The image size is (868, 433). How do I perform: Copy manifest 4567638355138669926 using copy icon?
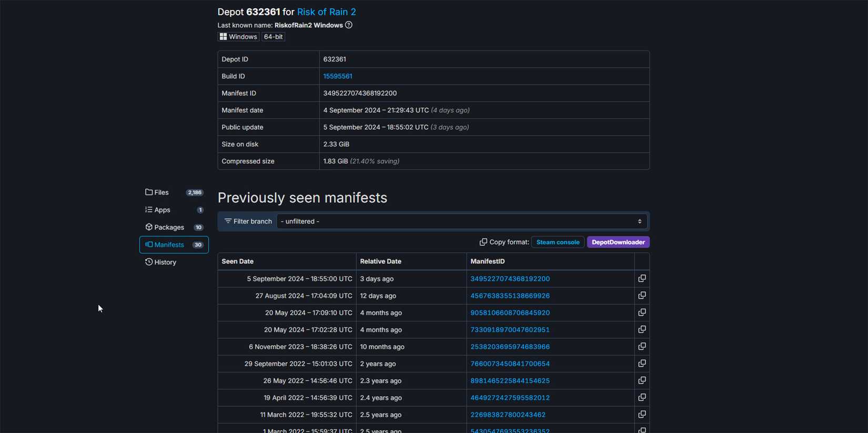(642, 295)
